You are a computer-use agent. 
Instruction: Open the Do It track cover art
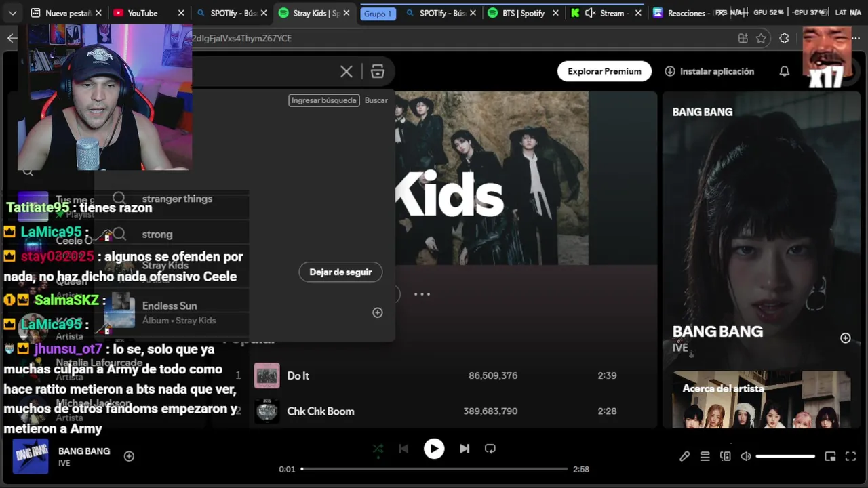click(x=267, y=375)
